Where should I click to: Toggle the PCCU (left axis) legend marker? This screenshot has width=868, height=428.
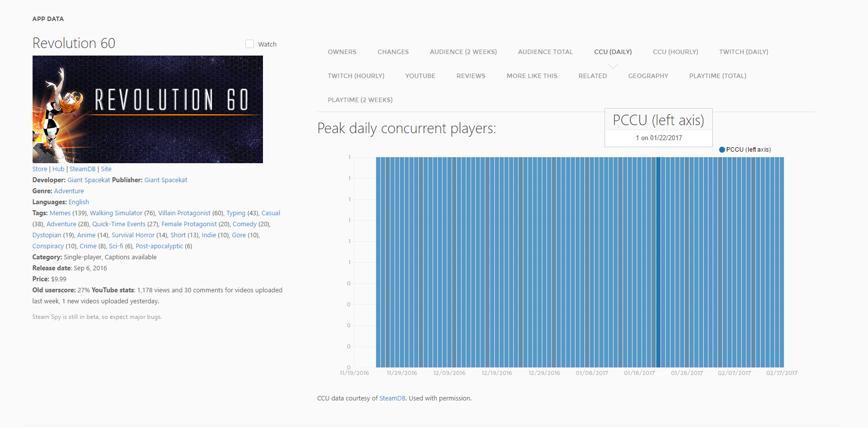tap(722, 150)
